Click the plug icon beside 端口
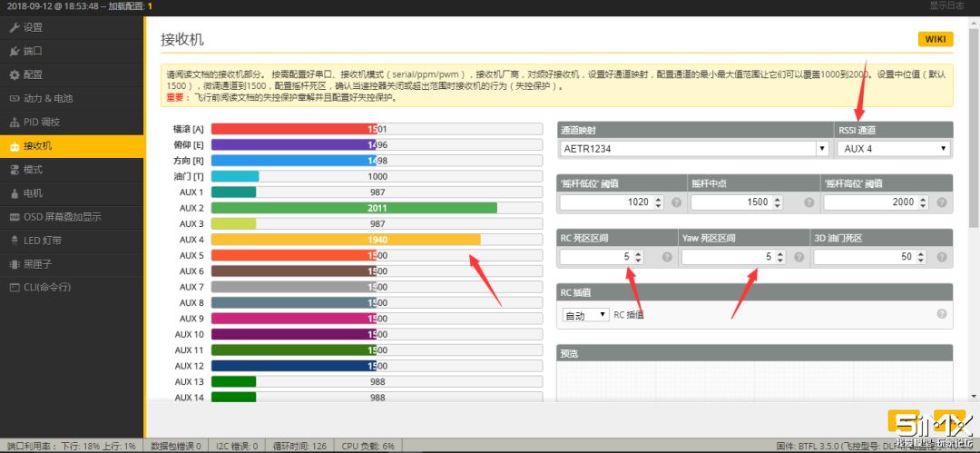 15,51
